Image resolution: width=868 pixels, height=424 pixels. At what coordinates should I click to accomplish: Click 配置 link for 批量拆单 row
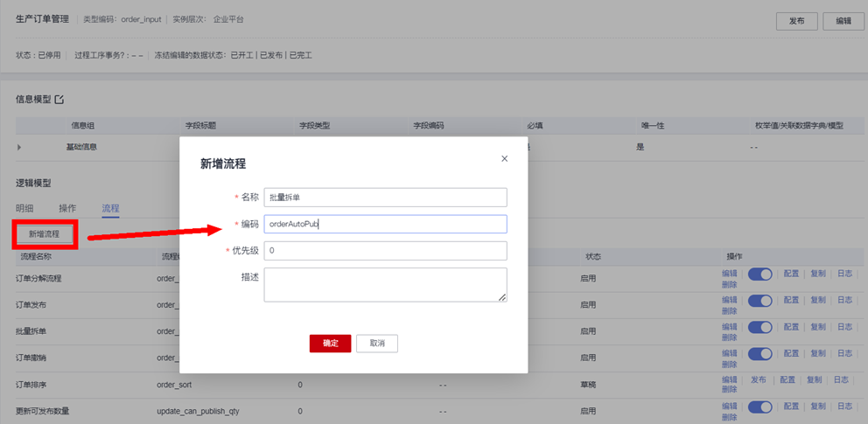coord(792,326)
